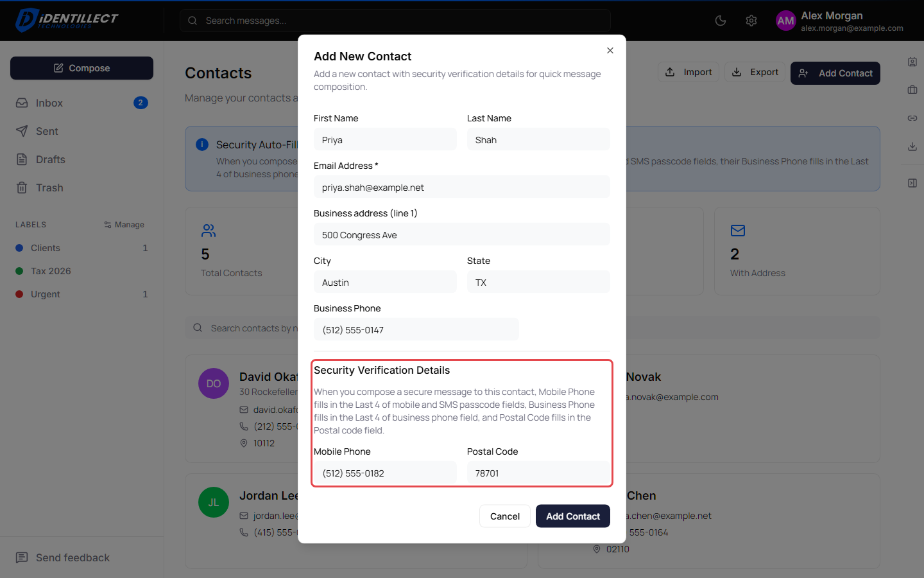
Task: Click the Total Contacts people icon
Action: coord(209,231)
